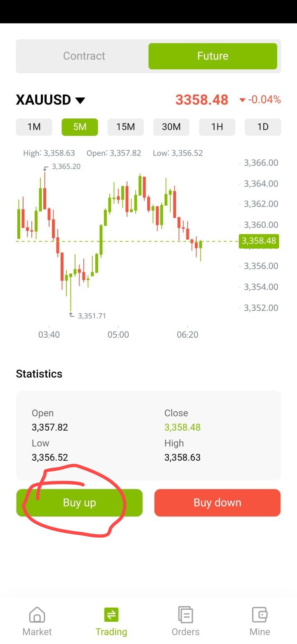The height and width of the screenshot is (644, 297).
Task: Open the Trading swap-arrows icon
Action: tap(111, 615)
